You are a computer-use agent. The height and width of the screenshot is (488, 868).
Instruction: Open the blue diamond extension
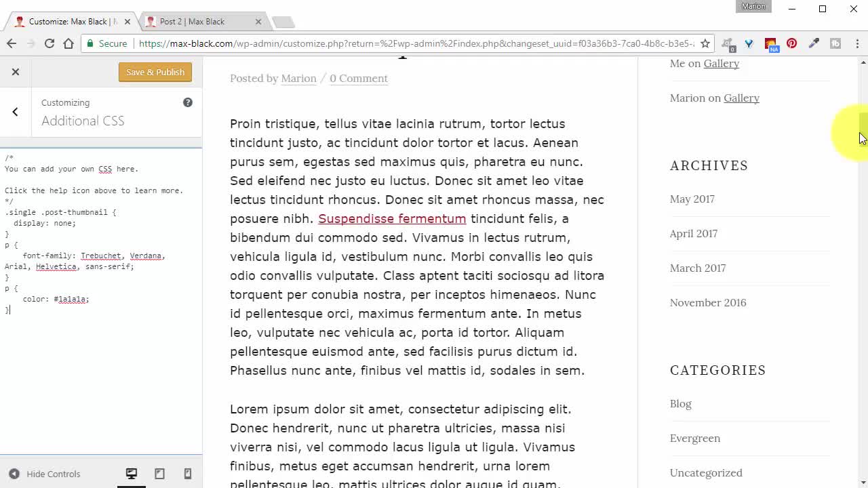coord(749,43)
